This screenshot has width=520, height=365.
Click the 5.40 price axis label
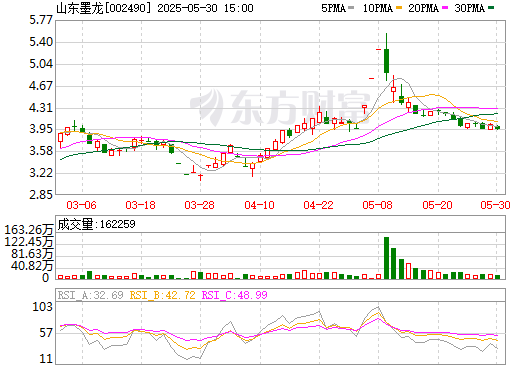(41, 42)
